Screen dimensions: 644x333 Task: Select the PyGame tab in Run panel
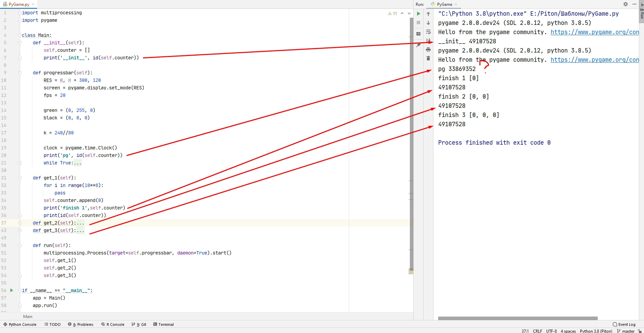coord(444,4)
